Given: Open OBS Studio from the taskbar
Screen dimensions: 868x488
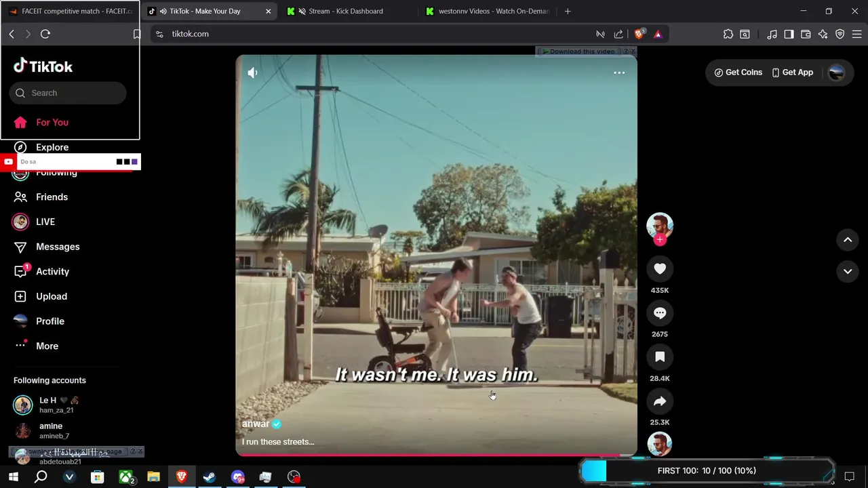Looking at the screenshot, I should [x=294, y=477].
